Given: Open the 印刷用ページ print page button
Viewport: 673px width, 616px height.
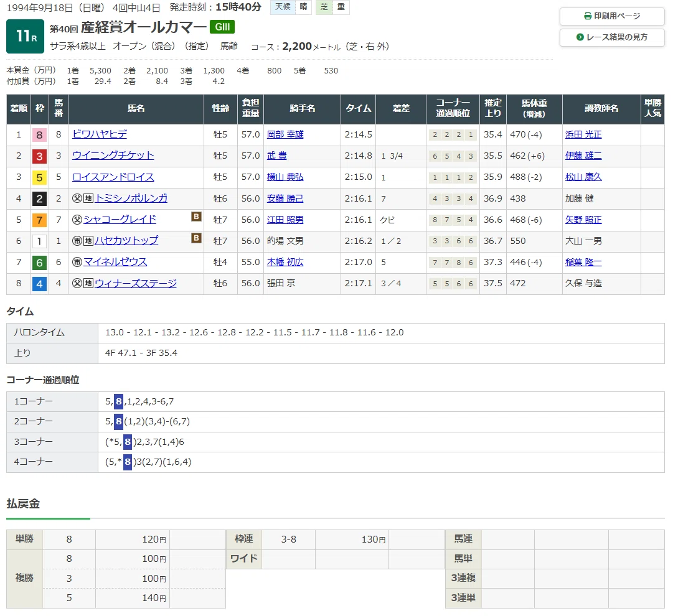Looking at the screenshot, I should [611, 16].
